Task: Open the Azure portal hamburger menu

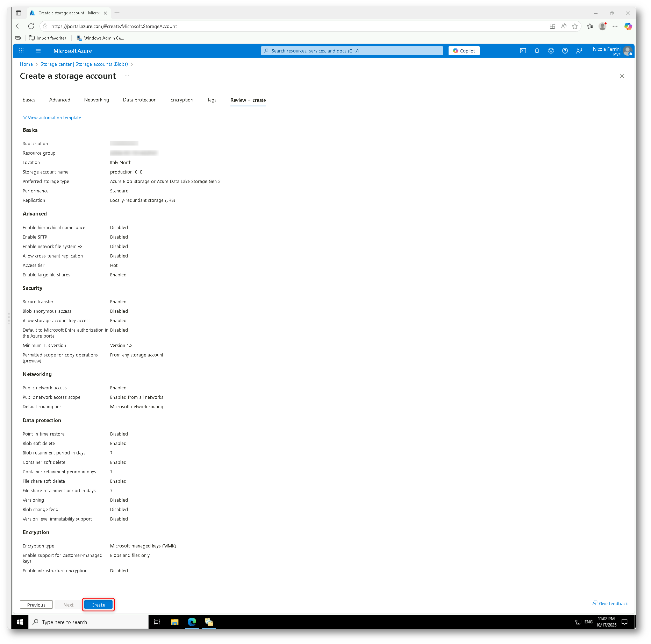Action: 38,51
